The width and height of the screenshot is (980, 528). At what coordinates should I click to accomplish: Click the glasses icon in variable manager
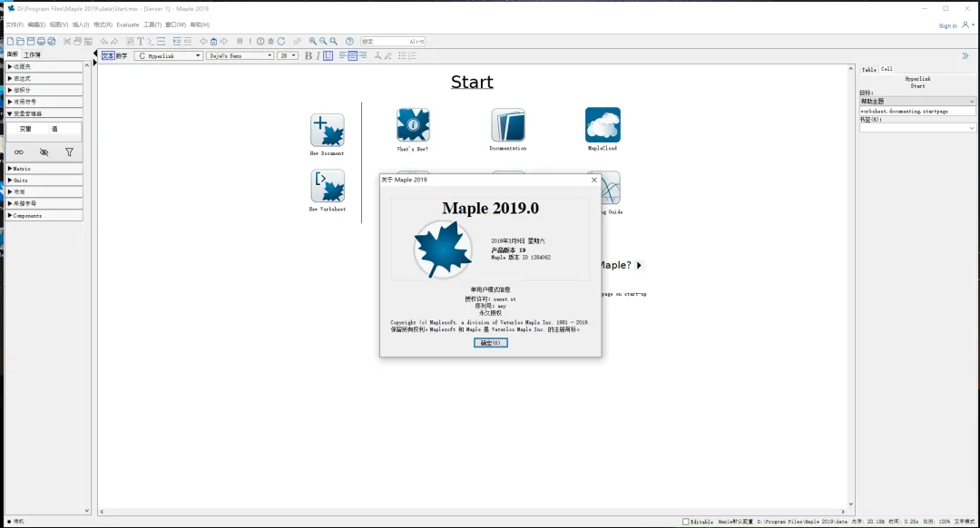19,152
